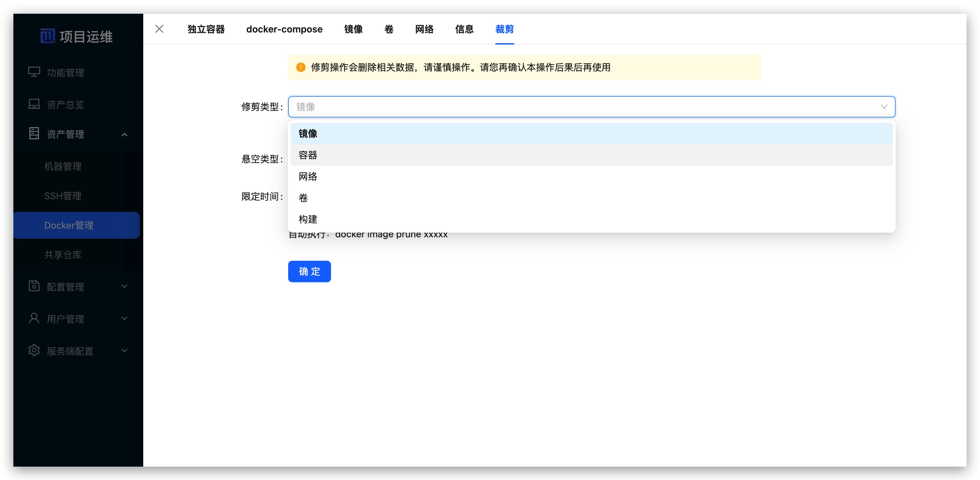Image resolution: width=980 pixels, height=480 pixels.
Task: Click the 配置管理 save icon in sidebar
Action: pyautogui.click(x=34, y=287)
